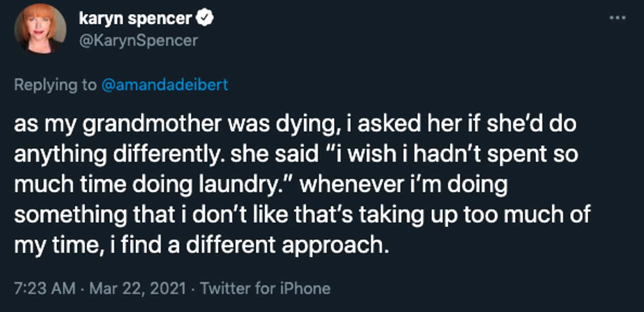
Task: Click the "Replying to" label text
Action: click(x=54, y=85)
